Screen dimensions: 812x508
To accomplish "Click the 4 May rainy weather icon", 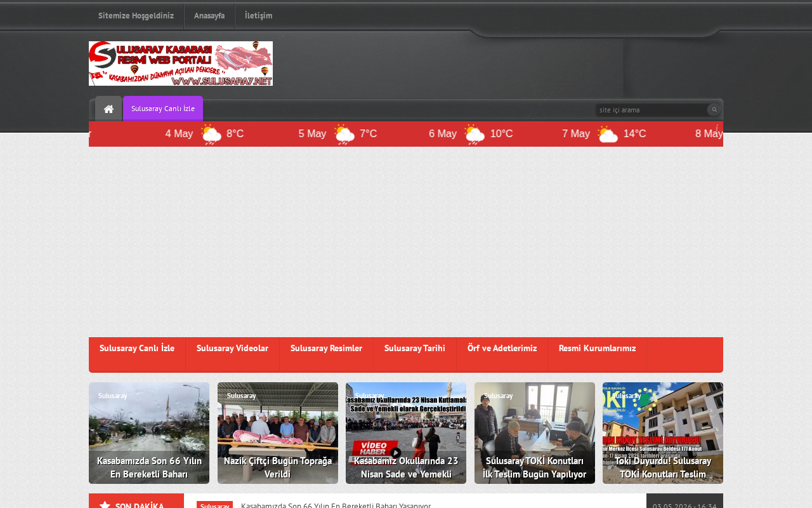I will (x=211, y=134).
